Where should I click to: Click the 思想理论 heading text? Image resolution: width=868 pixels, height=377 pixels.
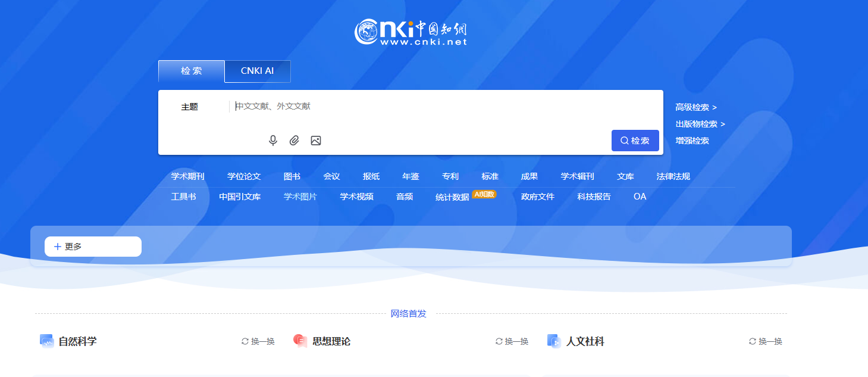coord(331,341)
